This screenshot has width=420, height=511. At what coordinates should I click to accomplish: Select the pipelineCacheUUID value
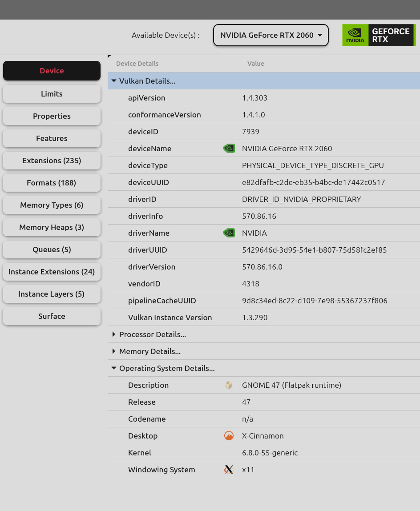315,301
